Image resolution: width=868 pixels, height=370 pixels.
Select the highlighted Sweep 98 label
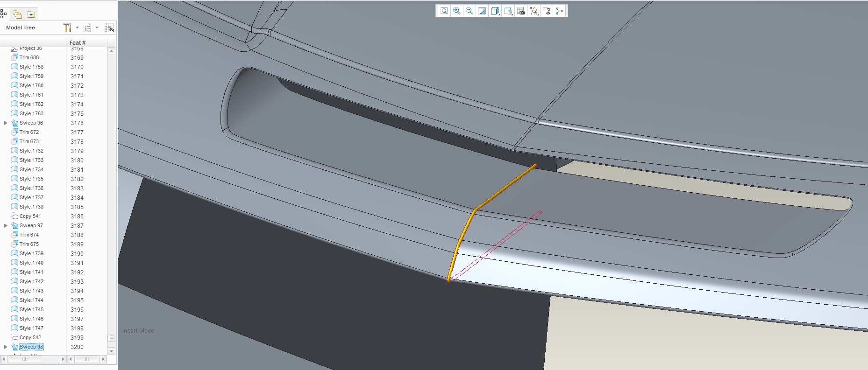pyautogui.click(x=31, y=347)
